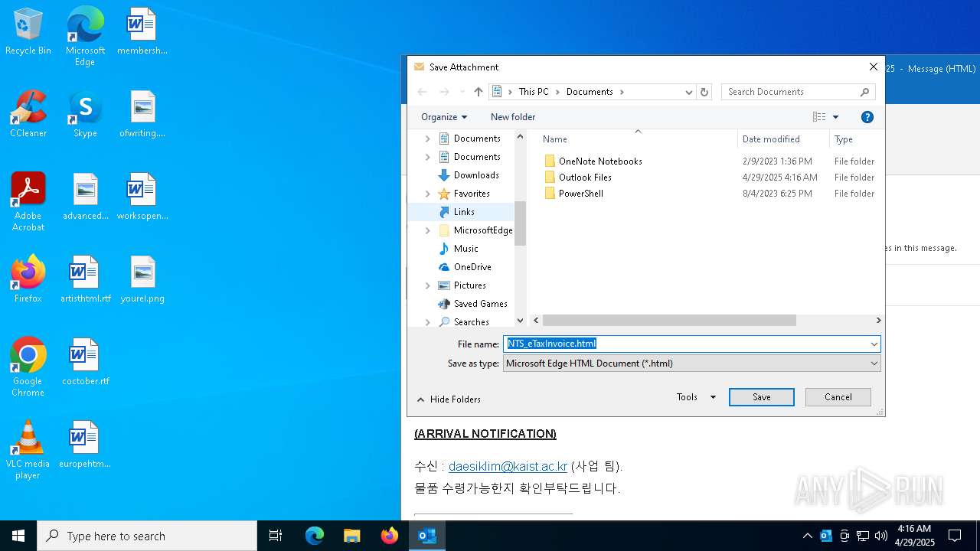
Task: Expand the MicrosoftEdge tree node
Action: click(428, 230)
